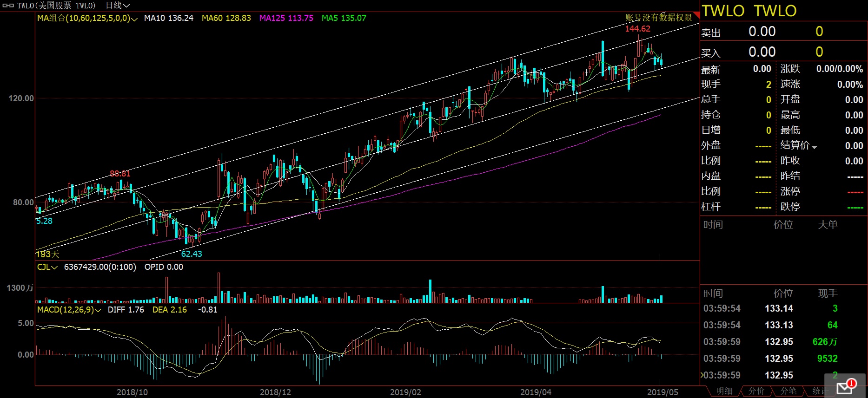Click the 1300万 volume axis label

coord(20,288)
